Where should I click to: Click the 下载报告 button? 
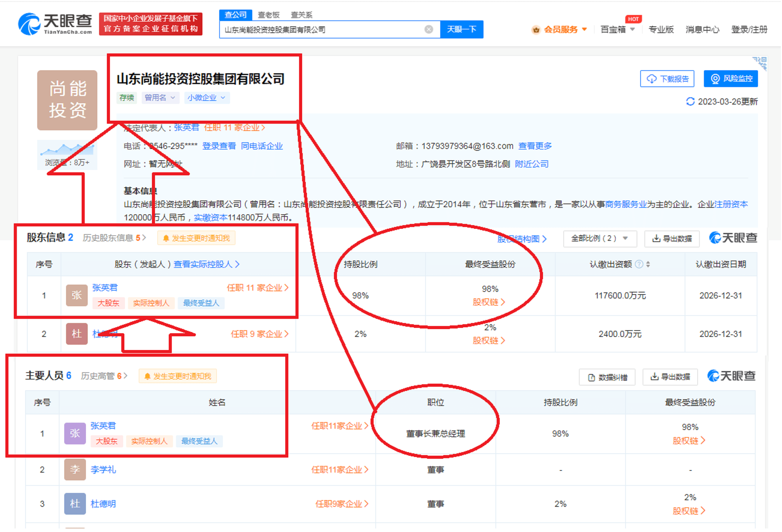coord(668,79)
